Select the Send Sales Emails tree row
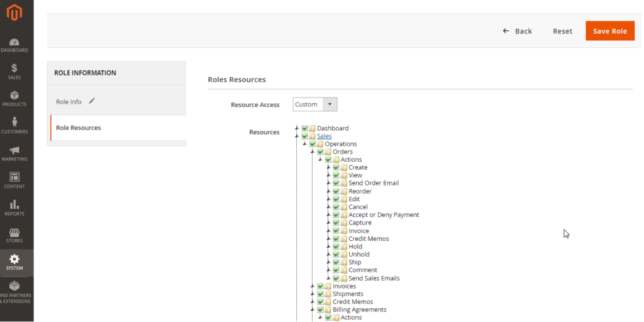 point(374,278)
